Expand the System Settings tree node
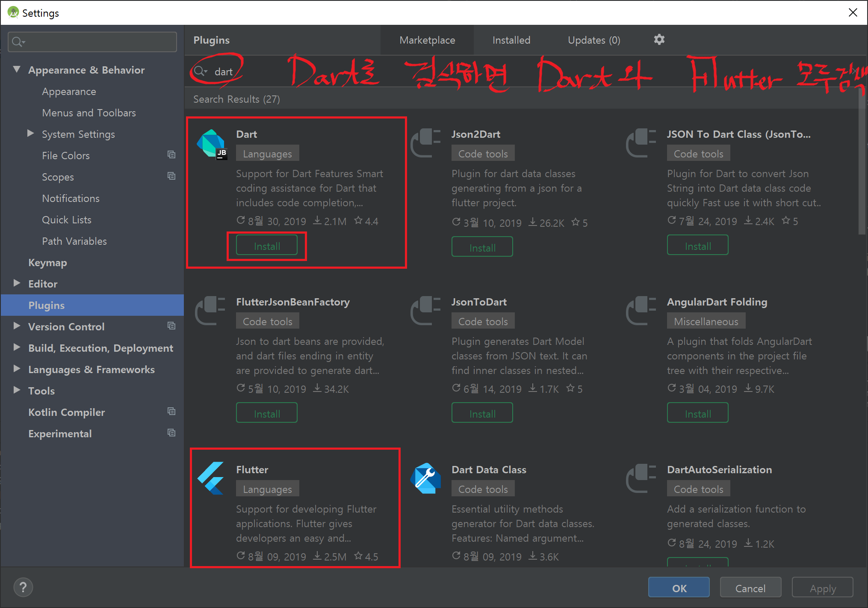Image resolution: width=868 pixels, height=608 pixels. [x=30, y=133]
